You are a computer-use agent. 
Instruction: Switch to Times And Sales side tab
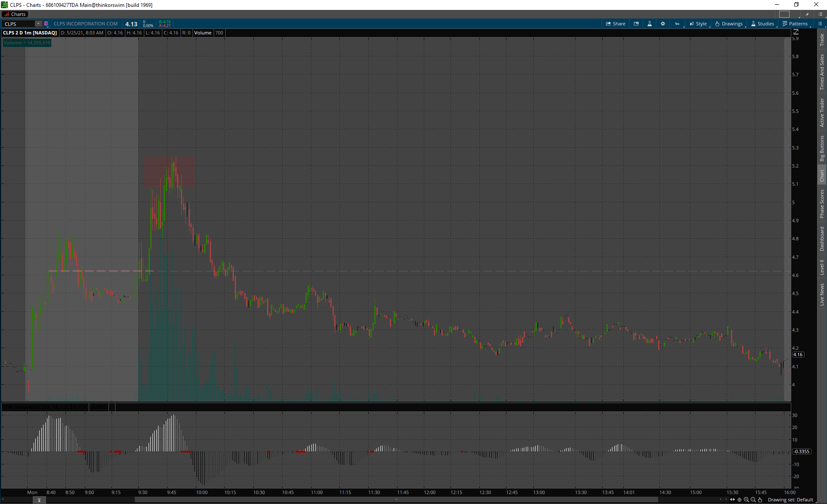pyautogui.click(x=822, y=72)
